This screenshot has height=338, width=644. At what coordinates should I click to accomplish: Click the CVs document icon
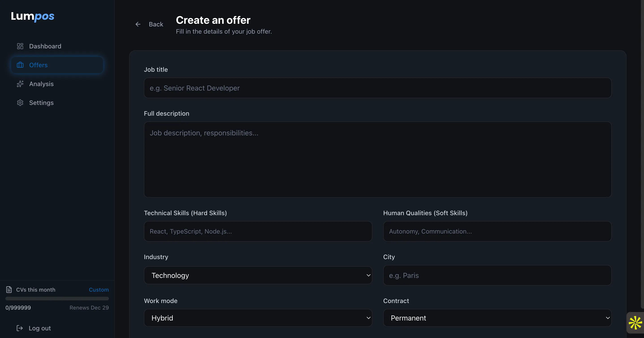click(9, 290)
